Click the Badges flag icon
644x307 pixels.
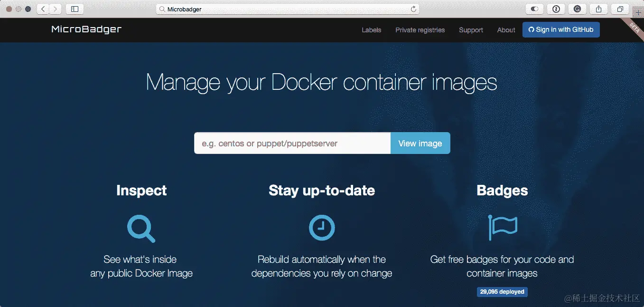(x=503, y=227)
